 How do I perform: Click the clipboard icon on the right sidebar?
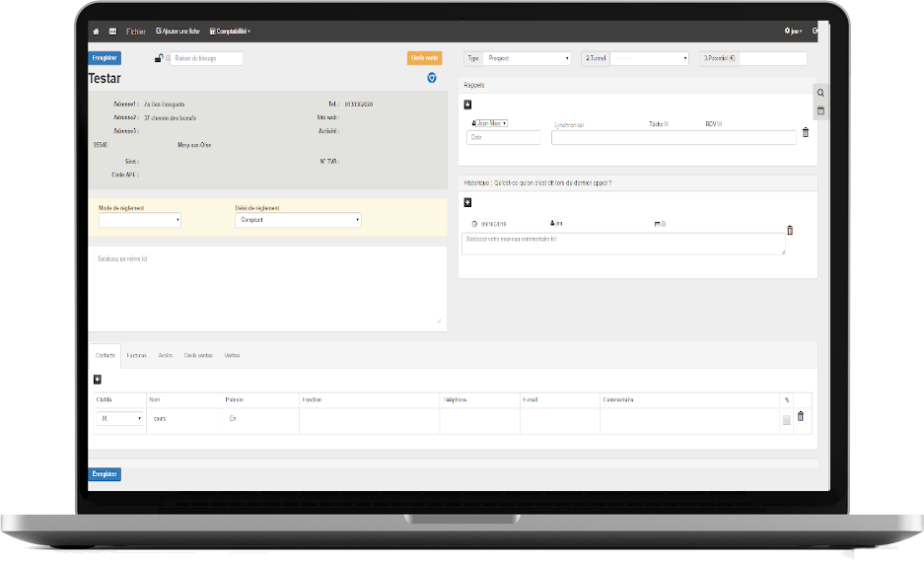(820, 110)
